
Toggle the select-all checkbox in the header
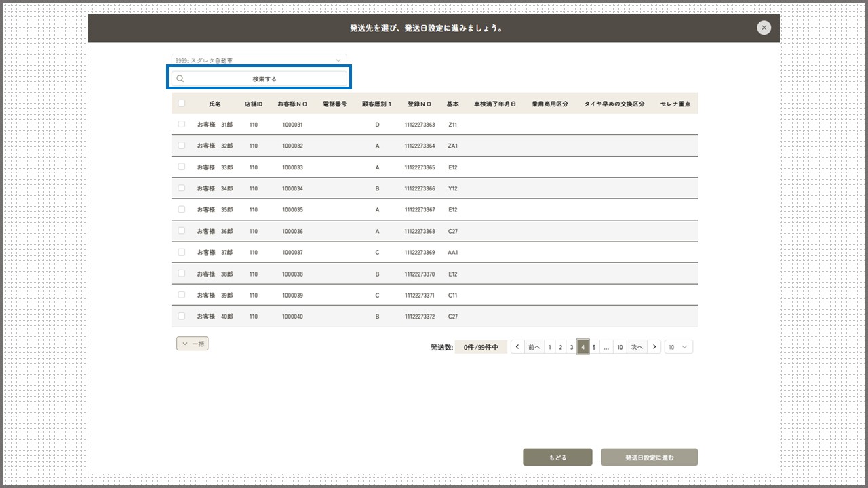coord(182,104)
